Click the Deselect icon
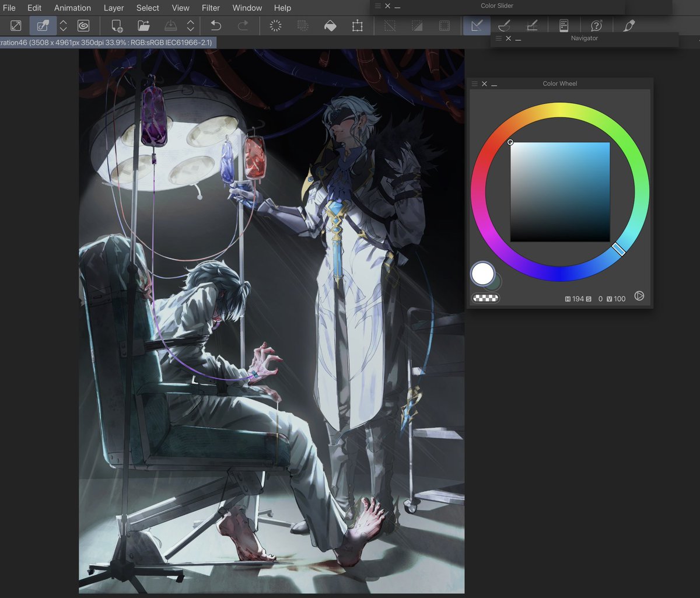Image resolution: width=700 pixels, height=598 pixels. point(390,26)
